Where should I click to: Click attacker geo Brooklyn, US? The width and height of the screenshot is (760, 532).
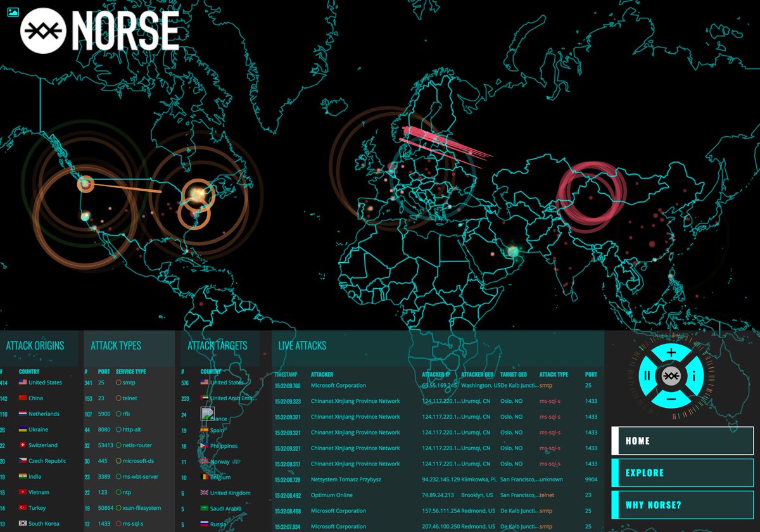[478, 495]
